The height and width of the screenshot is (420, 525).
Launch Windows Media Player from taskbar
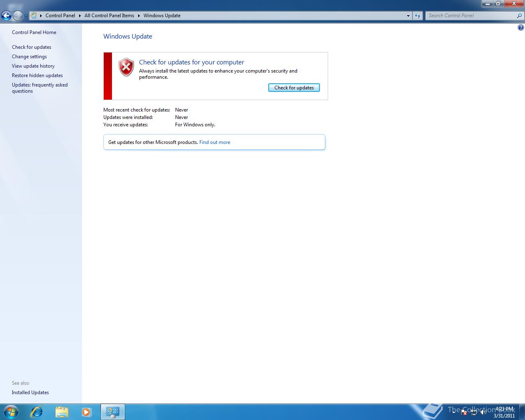(x=87, y=412)
